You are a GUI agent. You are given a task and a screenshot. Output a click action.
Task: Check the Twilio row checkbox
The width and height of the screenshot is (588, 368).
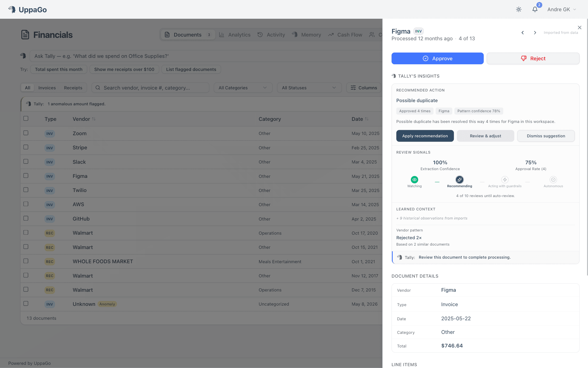[x=26, y=190]
